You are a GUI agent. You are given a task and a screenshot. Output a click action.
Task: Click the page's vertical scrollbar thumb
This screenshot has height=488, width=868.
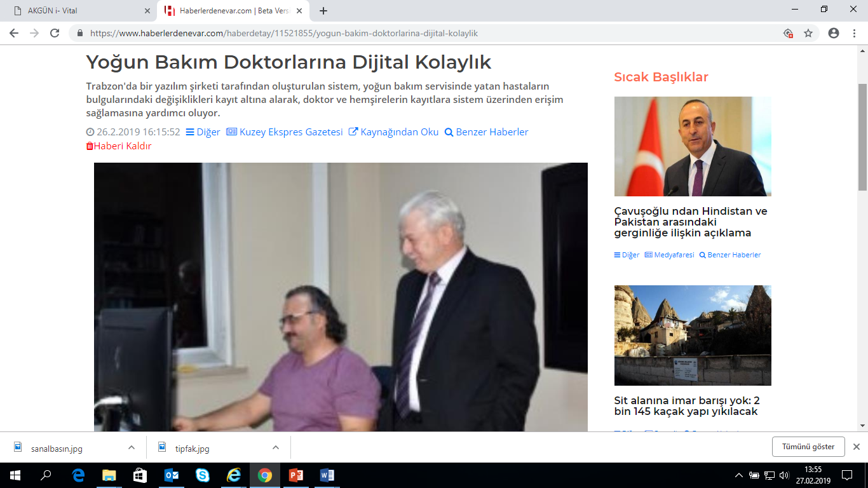[862, 137]
